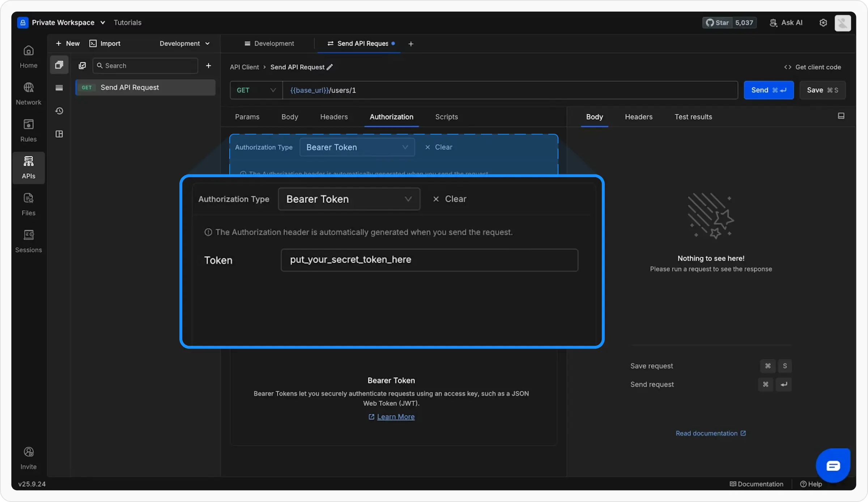Click pencil icon to rename request
868x502 pixels.
click(329, 67)
